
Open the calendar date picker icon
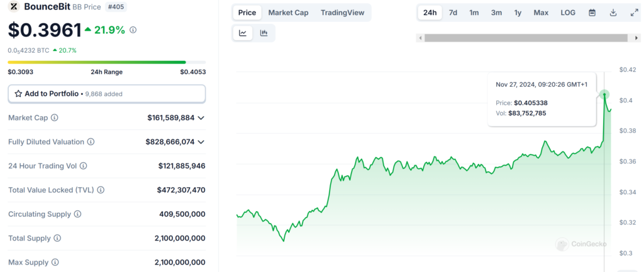coord(592,13)
